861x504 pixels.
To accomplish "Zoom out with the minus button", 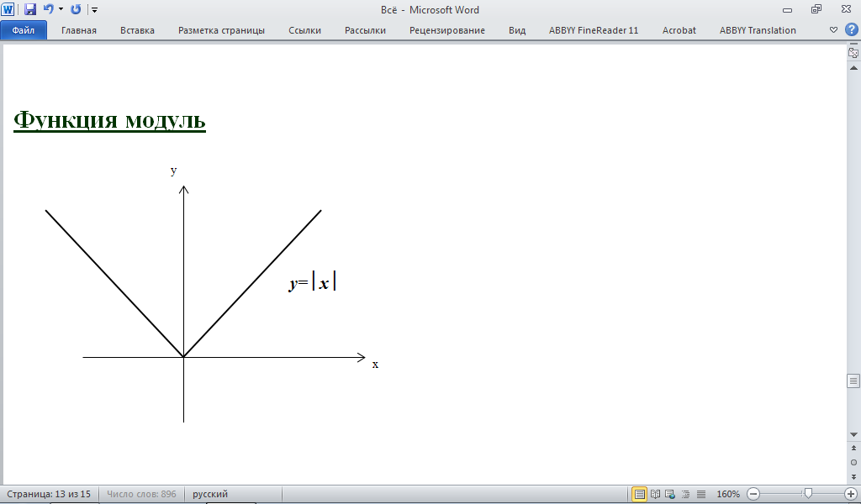I will tap(754, 494).
